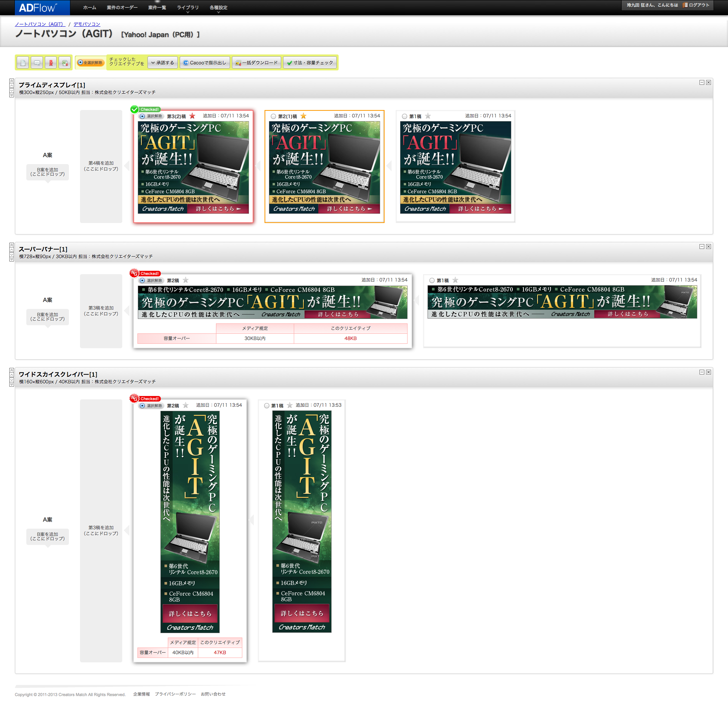Open the 承認する dropdown
This screenshot has width=728, height=702.
click(x=163, y=63)
